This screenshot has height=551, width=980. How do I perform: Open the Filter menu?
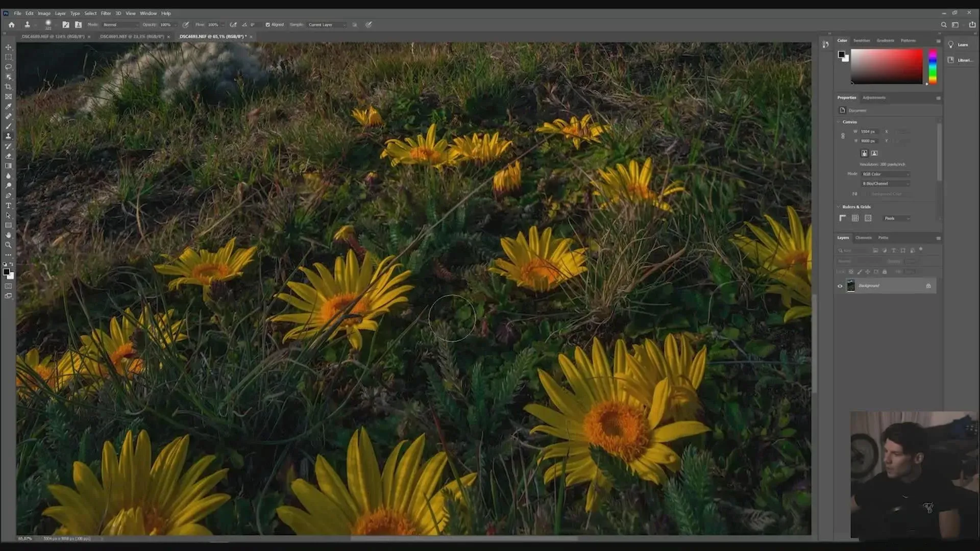106,13
